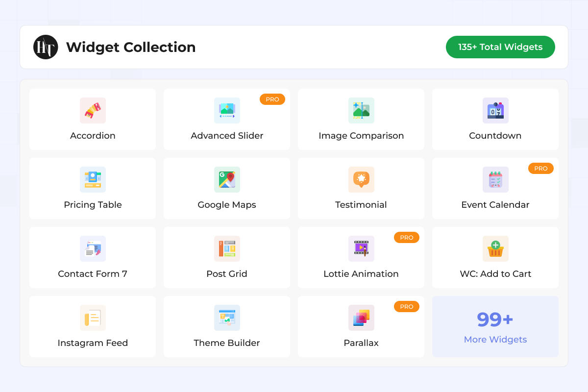Open the 99+ More Widgets card

(495, 326)
